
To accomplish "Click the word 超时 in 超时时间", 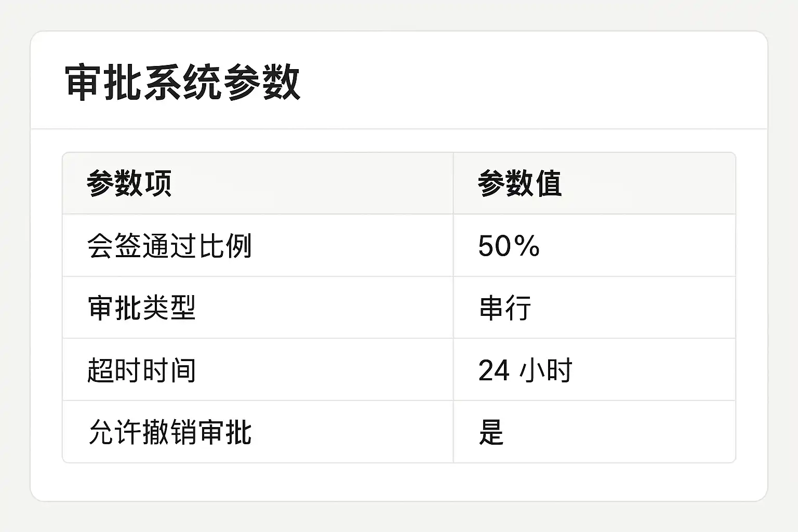I will [114, 370].
